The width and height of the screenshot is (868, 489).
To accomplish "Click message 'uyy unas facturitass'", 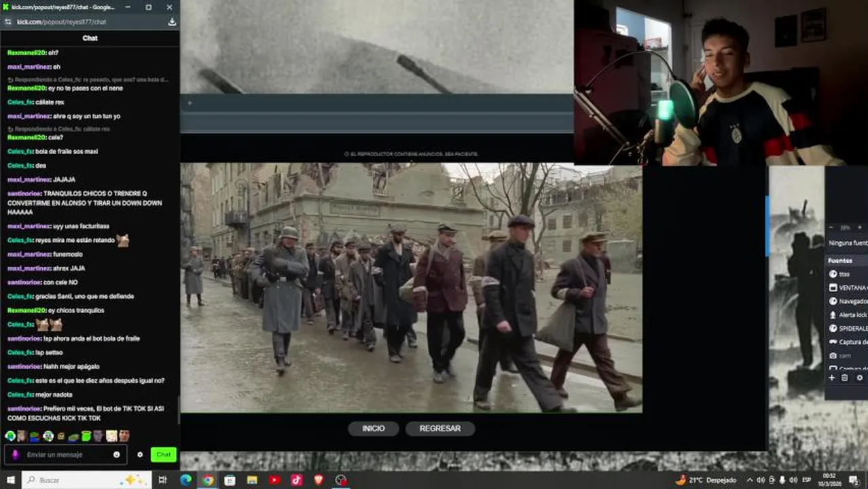I will click(x=82, y=226).
